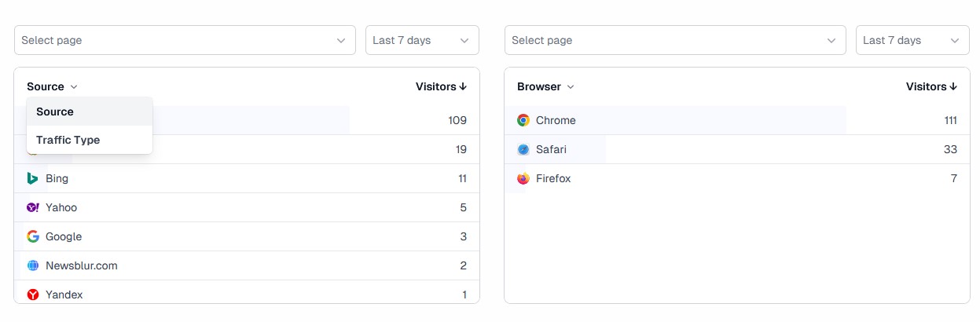
Task: Click the Yahoo logo icon
Action: 33,207
